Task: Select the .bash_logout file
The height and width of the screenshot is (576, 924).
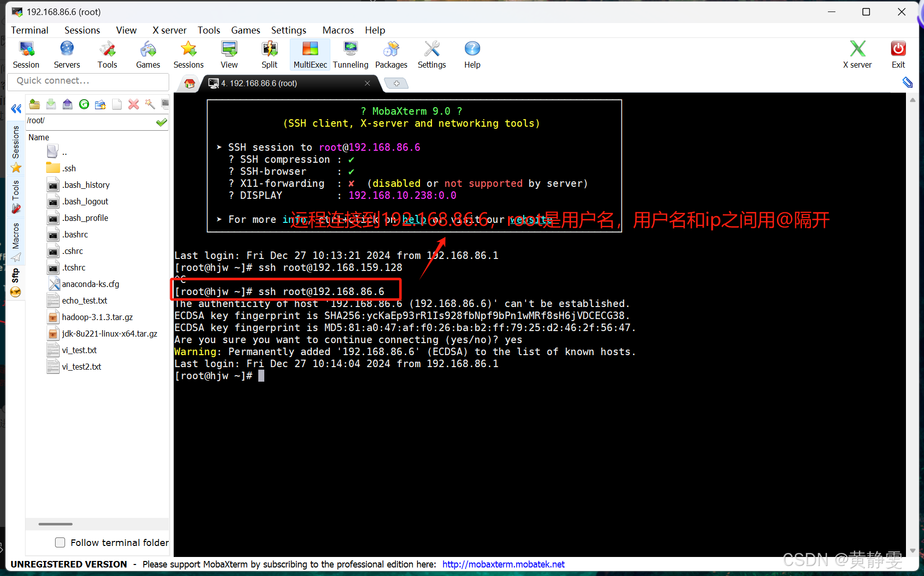Action: [x=78, y=201]
